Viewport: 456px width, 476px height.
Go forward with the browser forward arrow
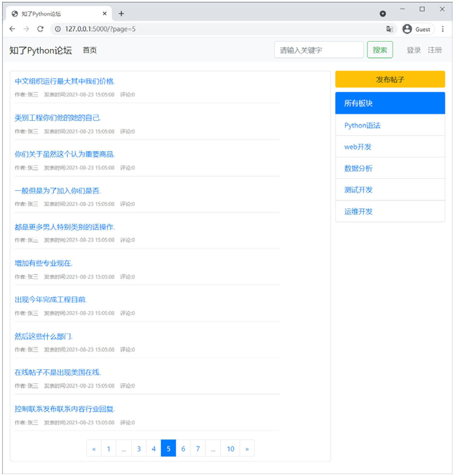26,29
